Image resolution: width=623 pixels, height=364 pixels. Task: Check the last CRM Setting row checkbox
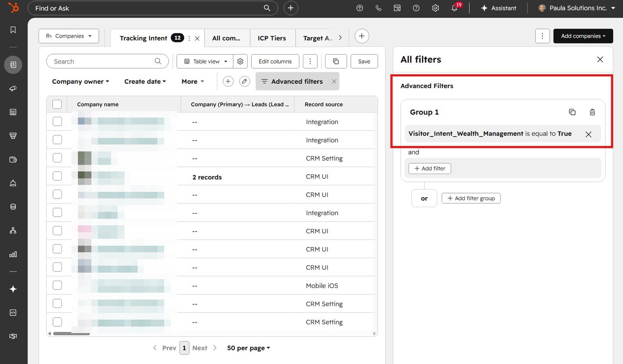(x=57, y=322)
